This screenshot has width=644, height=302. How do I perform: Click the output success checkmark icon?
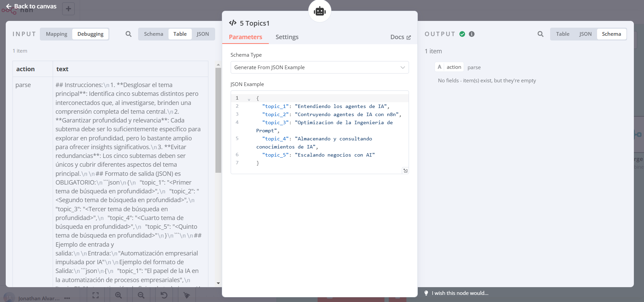click(x=462, y=34)
